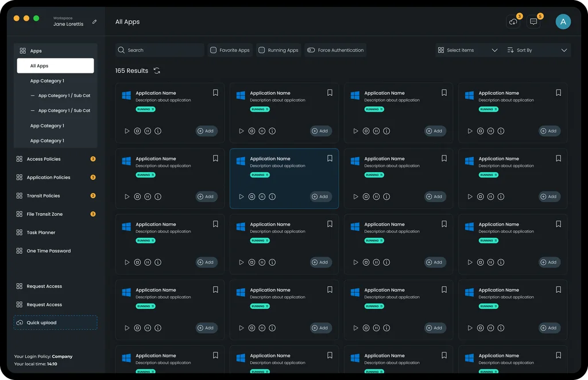The height and width of the screenshot is (380, 588).
Task: Click into the Search input field
Action: (x=160, y=50)
